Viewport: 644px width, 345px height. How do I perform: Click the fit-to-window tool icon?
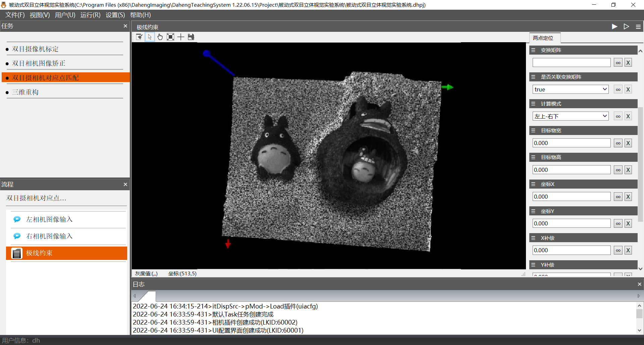170,37
